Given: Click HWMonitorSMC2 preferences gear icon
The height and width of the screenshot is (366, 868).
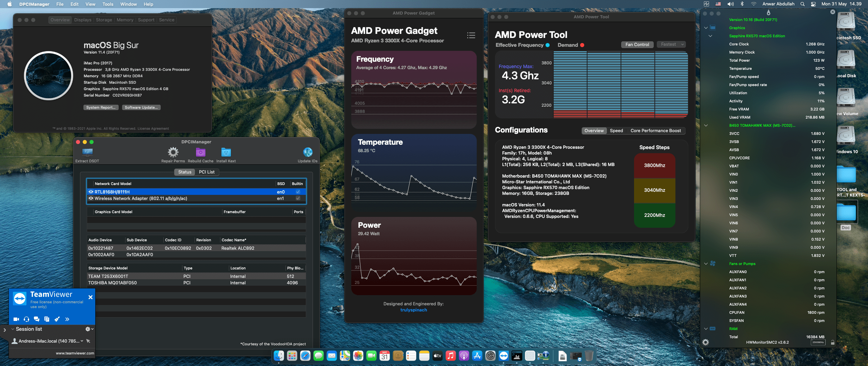Looking at the screenshot, I should pos(706,342).
